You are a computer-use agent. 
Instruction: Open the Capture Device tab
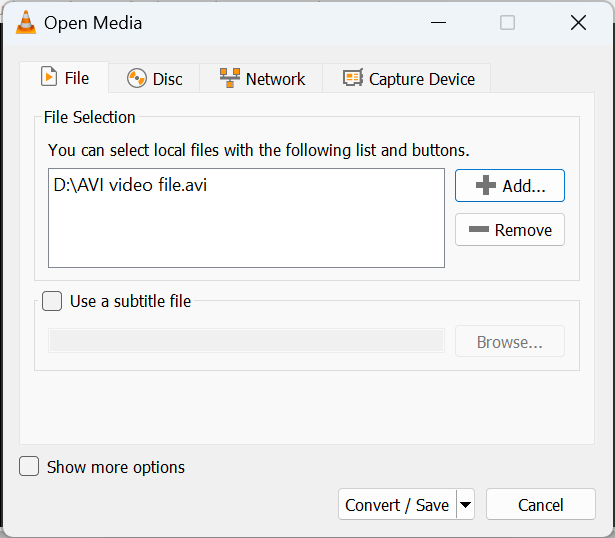coord(407,78)
